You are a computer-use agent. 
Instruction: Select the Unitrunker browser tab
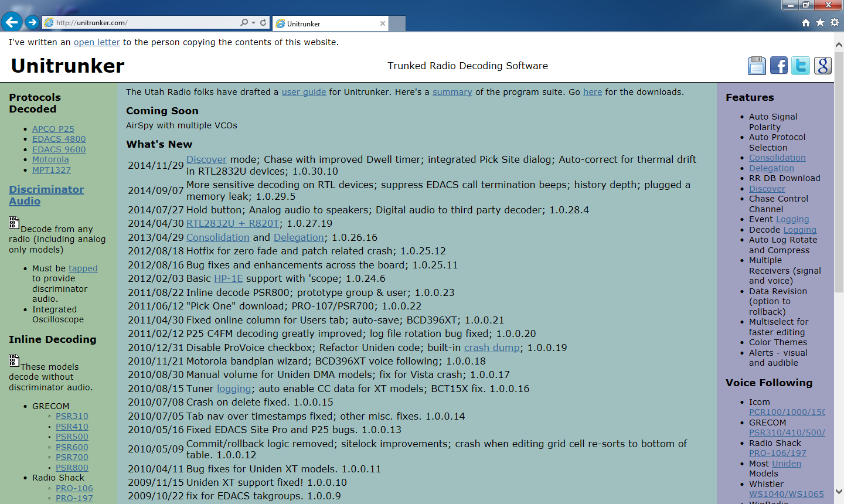point(331,23)
